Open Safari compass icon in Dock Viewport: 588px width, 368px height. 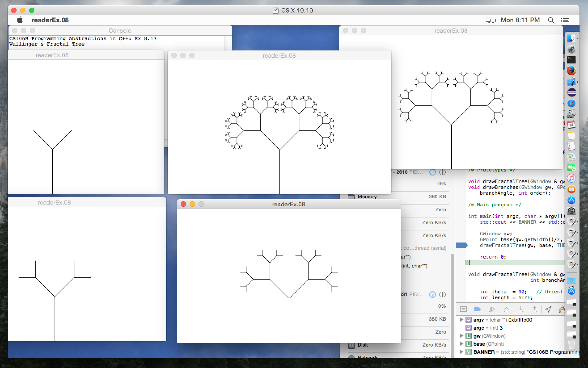pos(571,103)
